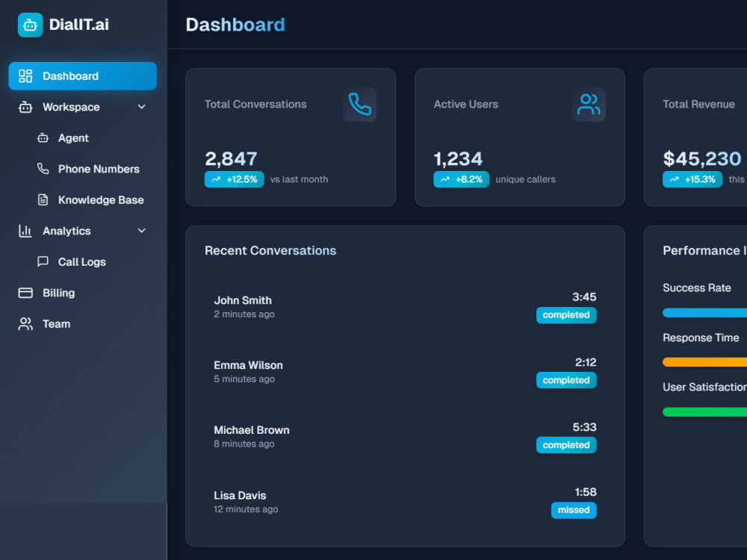Click the 1,234 active users value

pyautogui.click(x=459, y=158)
